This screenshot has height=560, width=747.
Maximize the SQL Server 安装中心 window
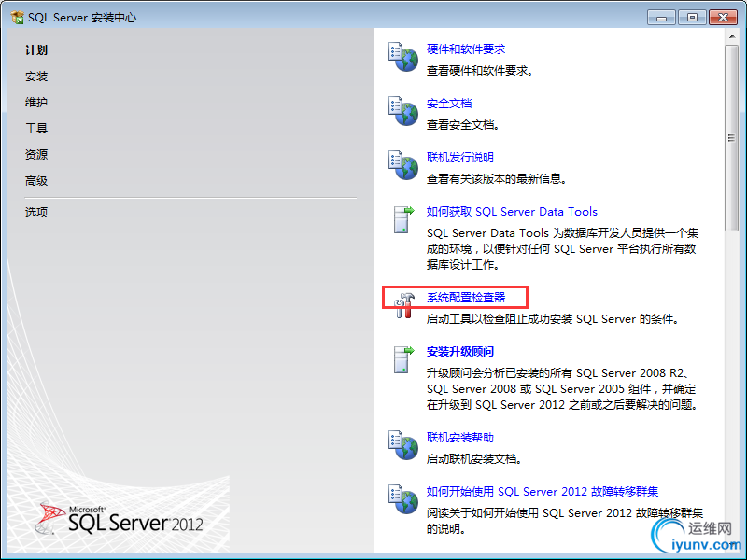692,18
